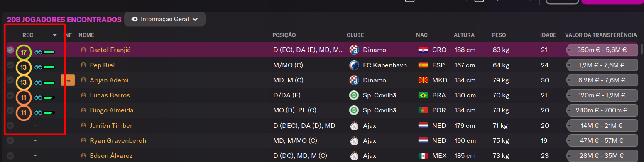This screenshot has height=162, width=644.
Task: Open the Informação Geral view dropdown
Action: pos(165,19)
